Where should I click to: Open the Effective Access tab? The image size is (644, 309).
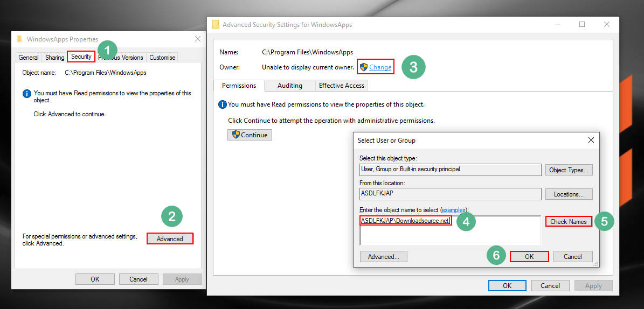[341, 86]
